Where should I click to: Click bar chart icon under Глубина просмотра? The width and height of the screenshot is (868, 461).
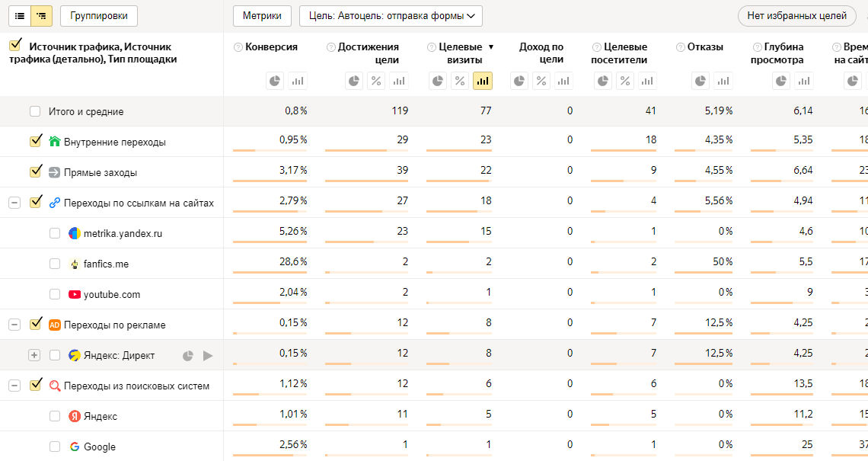pos(803,81)
